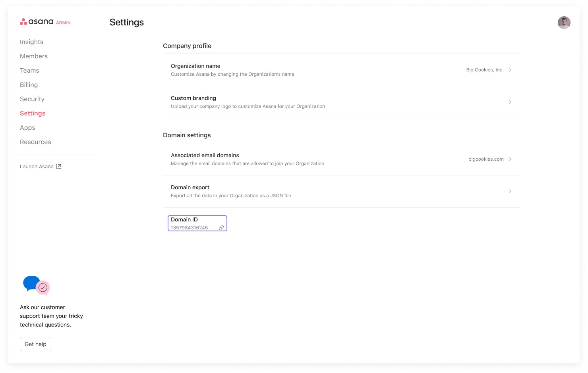The height and width of the screenshot is (373, 588).
Task: Select the active Settings sidebar item
Action: tap(33, 113)
